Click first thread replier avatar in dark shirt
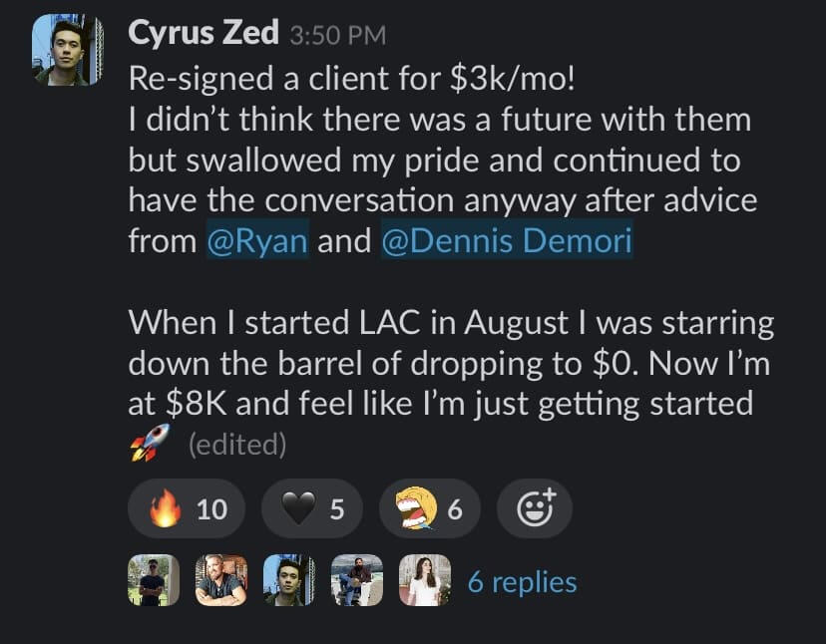 pyautogui.click(x=154, y=580)
